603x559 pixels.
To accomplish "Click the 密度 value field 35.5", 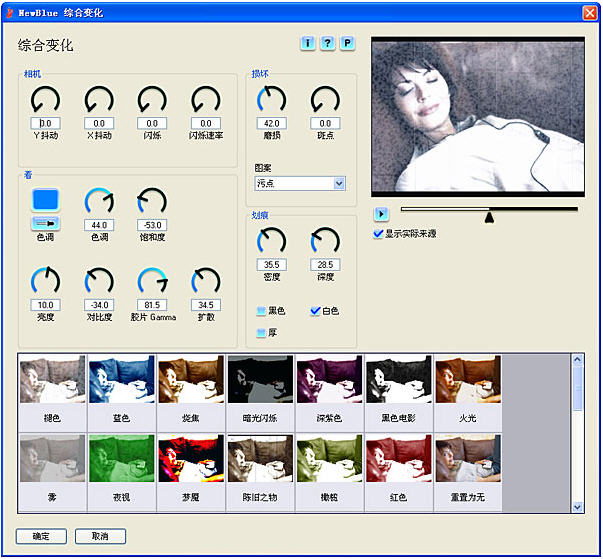I will 272,265.
